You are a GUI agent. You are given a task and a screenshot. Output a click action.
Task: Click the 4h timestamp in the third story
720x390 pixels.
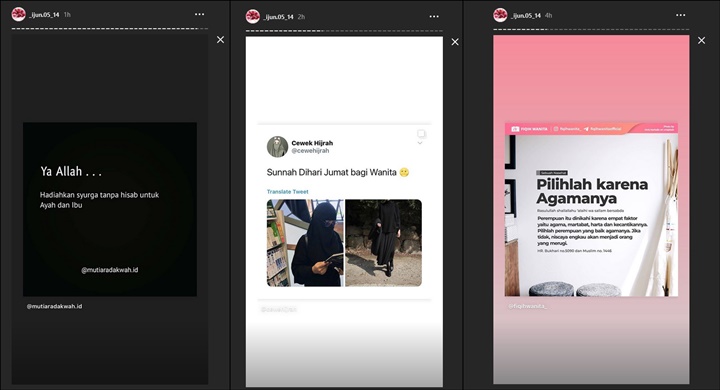click(x=548, y=16)
